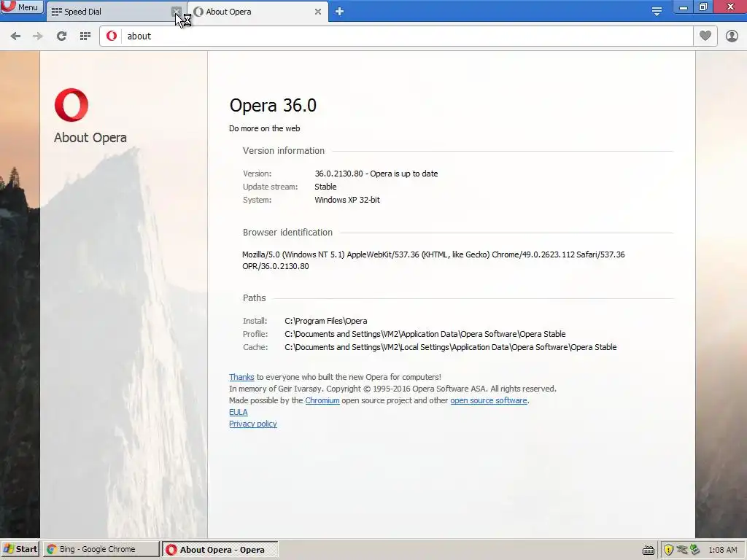Click the clock showing 1:08 AM
Screen dimensions: 747x560
click(723, 550)
